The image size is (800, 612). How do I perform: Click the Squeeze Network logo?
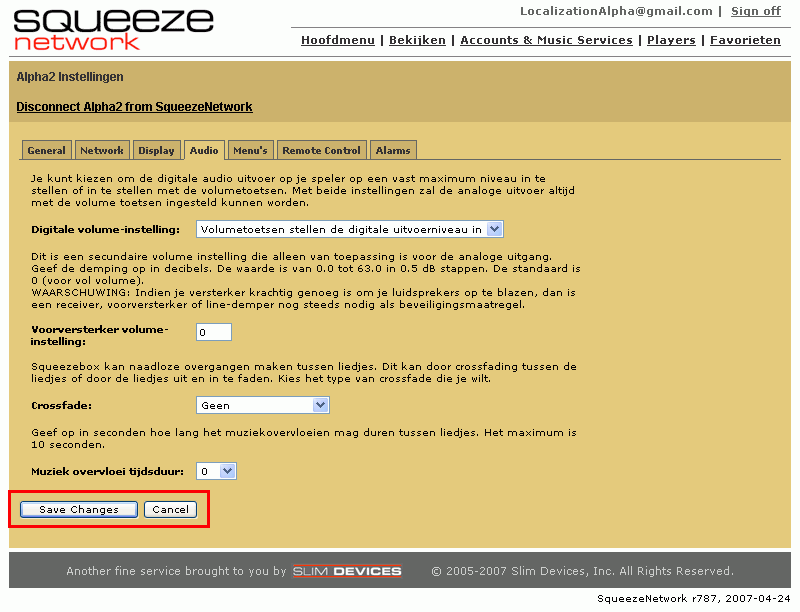[113, 29]
